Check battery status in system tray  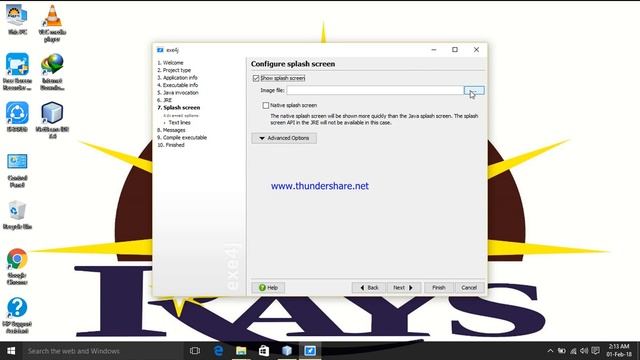point(562,351)
